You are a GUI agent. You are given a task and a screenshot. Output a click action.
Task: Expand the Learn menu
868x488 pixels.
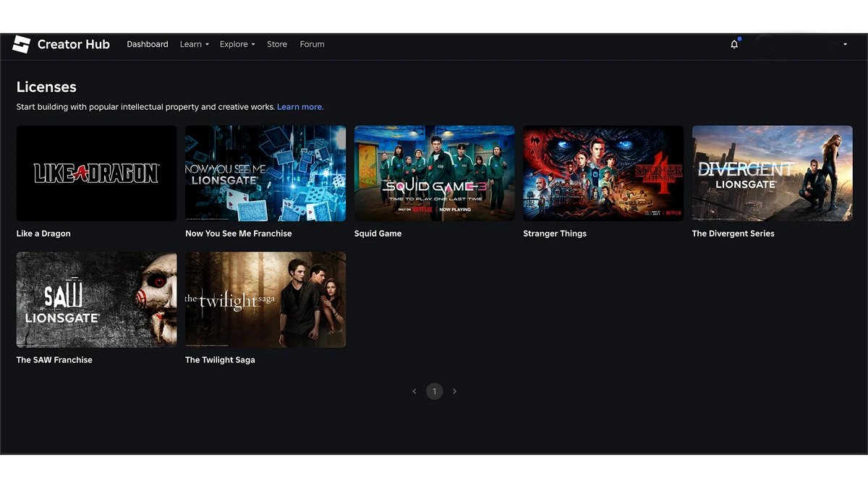click(x=194, y=44)
